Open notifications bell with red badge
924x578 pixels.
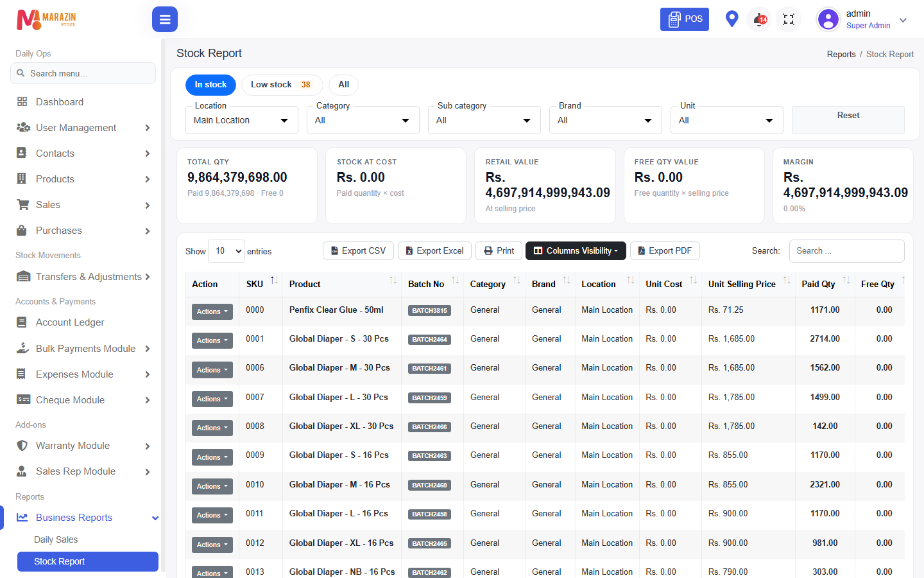point(760,19)
